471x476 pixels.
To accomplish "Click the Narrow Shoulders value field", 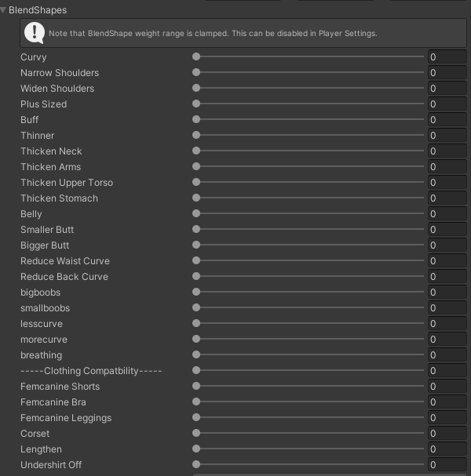I will [447, 73].
